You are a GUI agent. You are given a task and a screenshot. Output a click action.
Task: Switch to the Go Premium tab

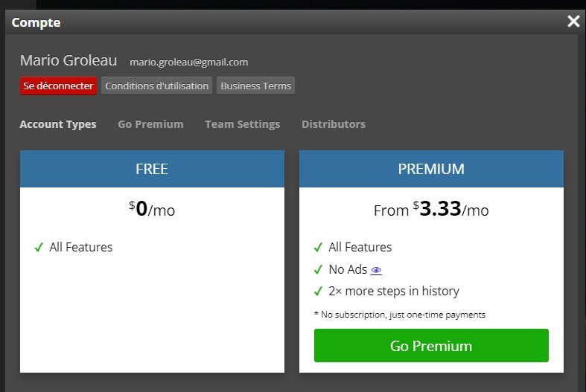[150, 124]
